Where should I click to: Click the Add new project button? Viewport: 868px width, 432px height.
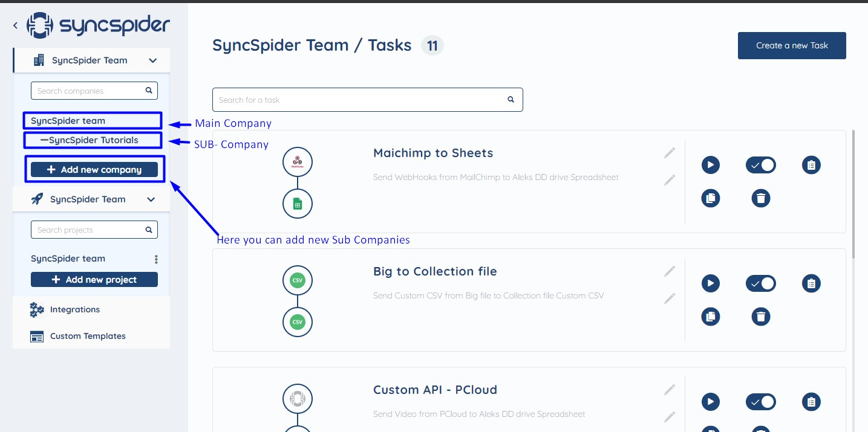click(94, 280)
